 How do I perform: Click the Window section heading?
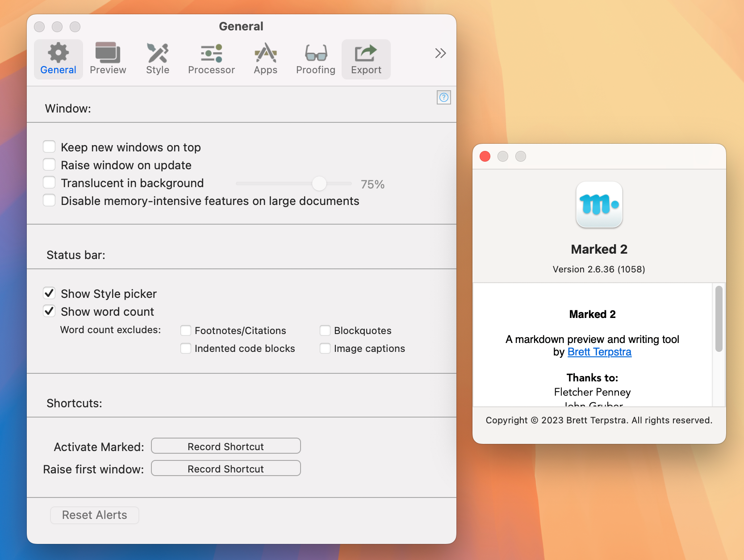(68, 109)
